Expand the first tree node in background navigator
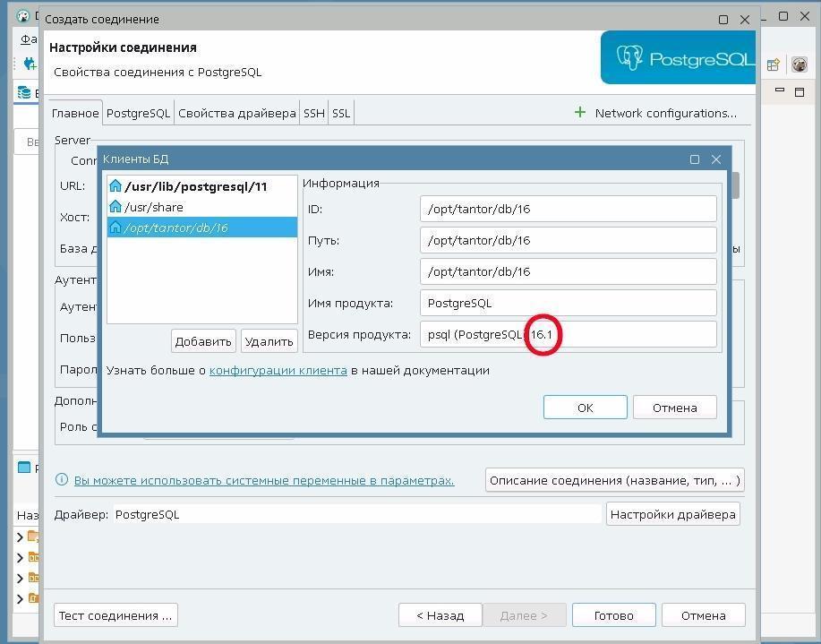Image resolution: width=821 pixels, height=644 pixels. pyautogui.click(x=21, y=537)
